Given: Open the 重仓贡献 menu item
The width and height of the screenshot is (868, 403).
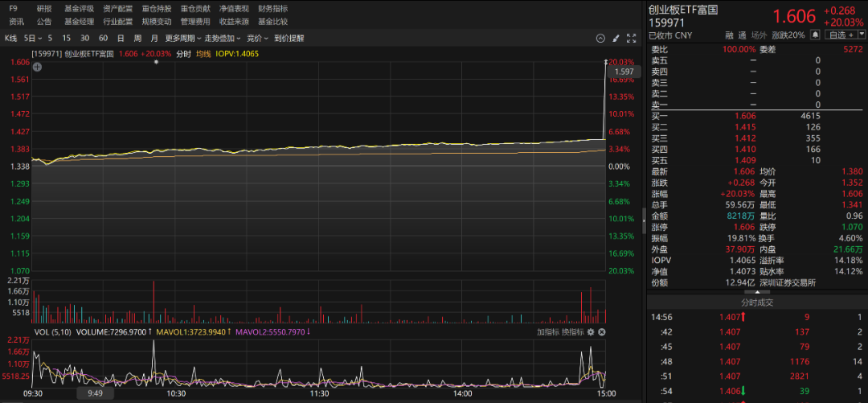Looking at the screenshot, I should coord(195,9).
